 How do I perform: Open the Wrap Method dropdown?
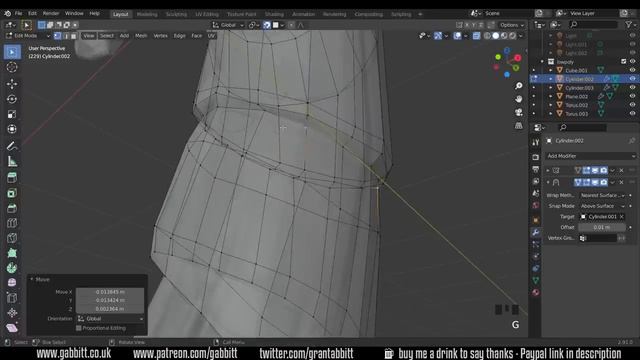[x=602, y=196]
